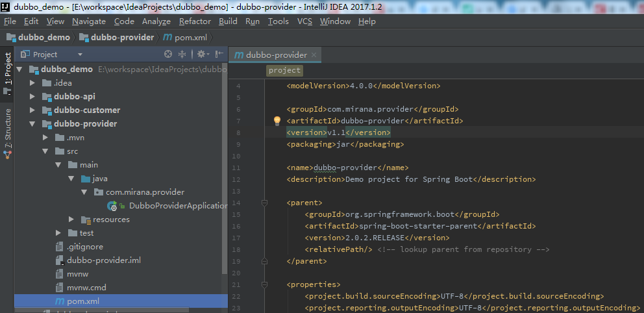This screenshot has height=313, width=644.
Task: Click the Collapse All icon in Project panel
Action: point(182,54)
